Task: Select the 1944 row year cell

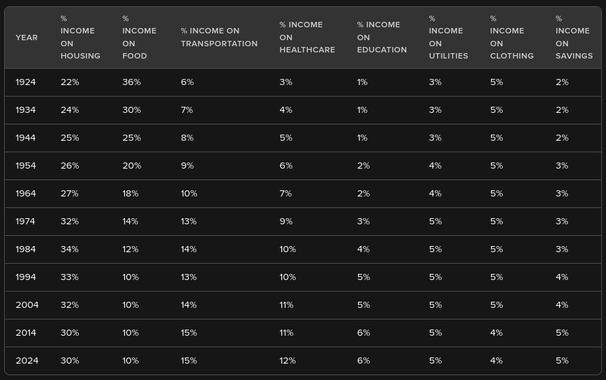Action: point(26,138)
